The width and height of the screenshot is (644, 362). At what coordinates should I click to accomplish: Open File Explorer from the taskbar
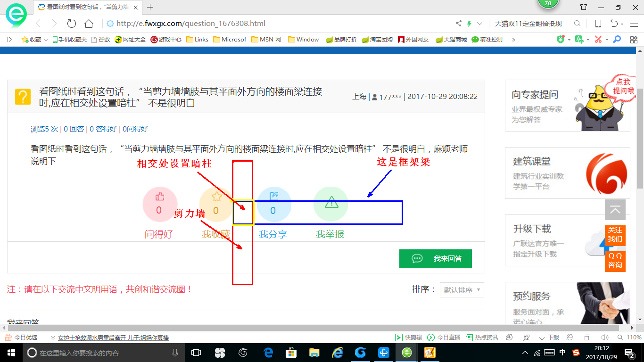pyautogui.click(x=314, y=353)
